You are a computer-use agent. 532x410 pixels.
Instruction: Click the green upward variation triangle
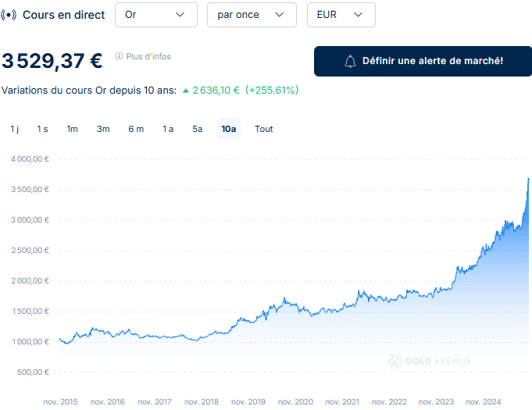pos(186,91)
